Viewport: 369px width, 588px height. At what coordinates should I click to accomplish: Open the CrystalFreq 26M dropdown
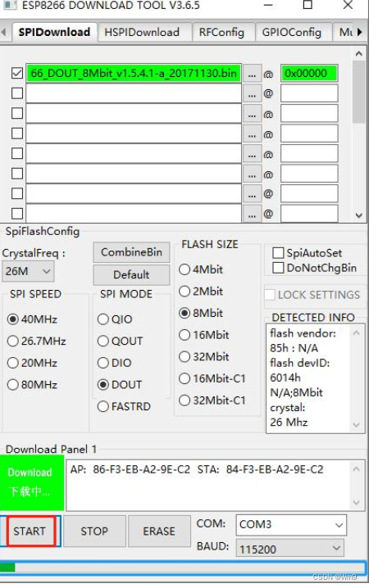tap(28, 271)
